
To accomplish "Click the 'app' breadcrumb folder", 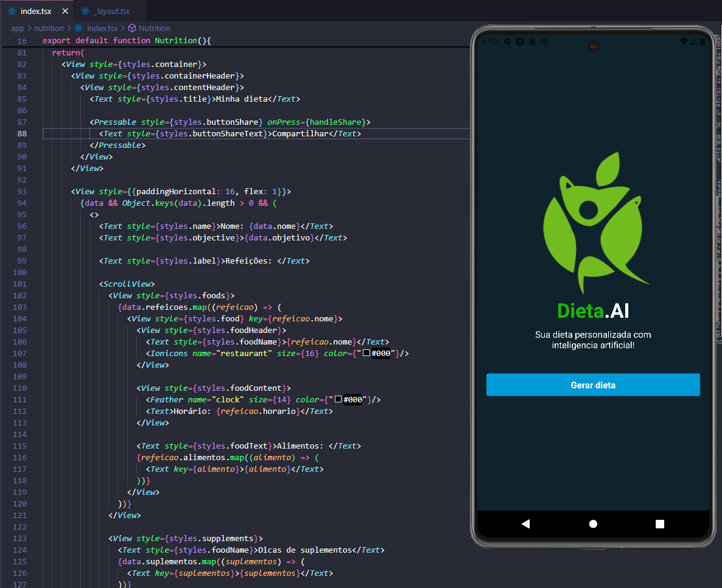I will coord(17,28).
